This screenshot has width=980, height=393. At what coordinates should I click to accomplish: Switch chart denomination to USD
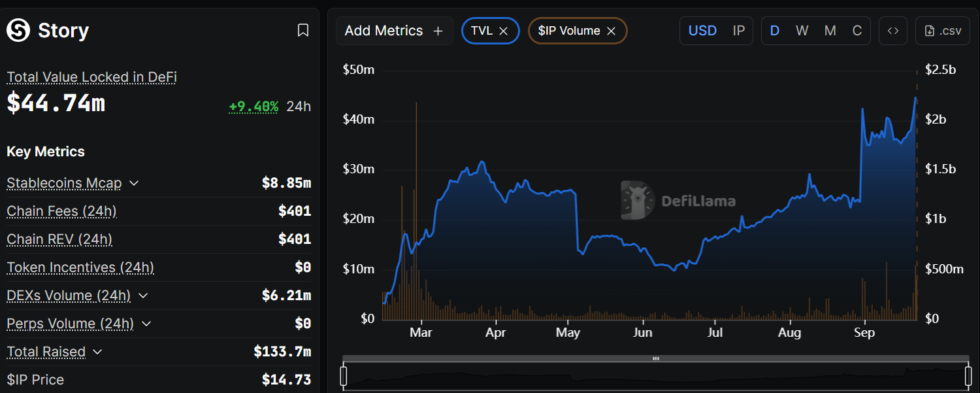click(702, 31)
